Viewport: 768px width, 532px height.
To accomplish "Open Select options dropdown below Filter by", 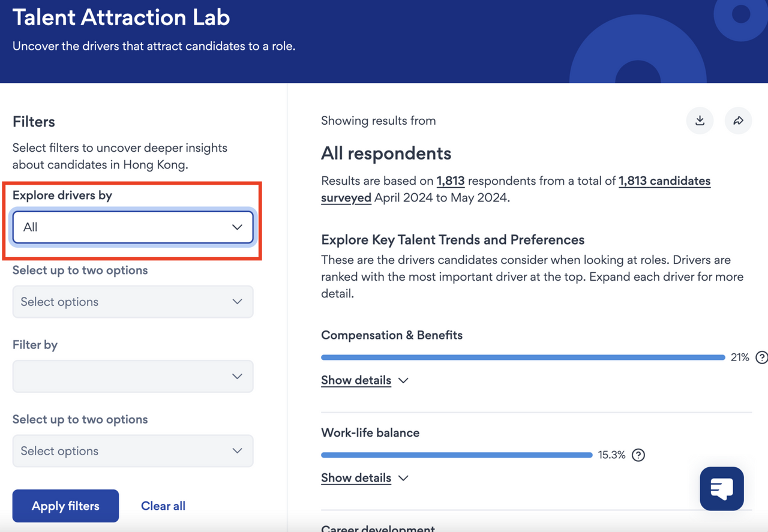I will (133, 451).
